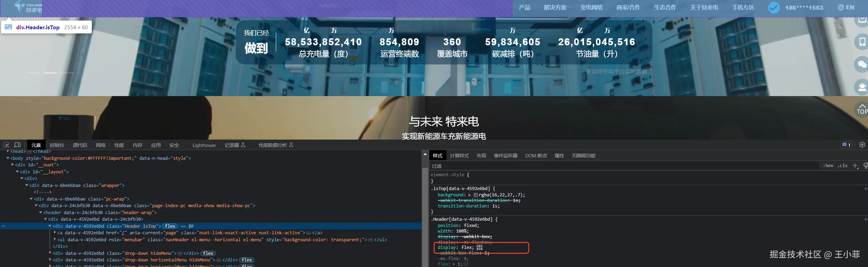The height and width of the screenshot is (267, 868).
Task: Collapse the Header isTop div node
Action: 50,226
